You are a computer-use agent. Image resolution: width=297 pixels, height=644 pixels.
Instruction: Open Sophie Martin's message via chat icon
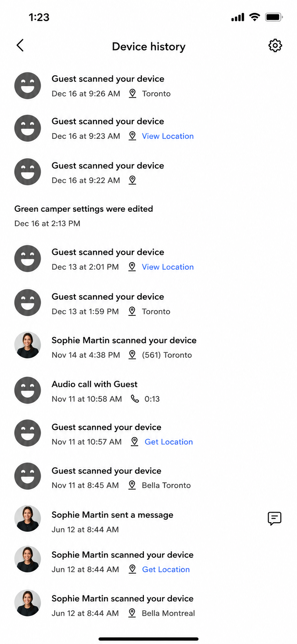coord(274,518)
